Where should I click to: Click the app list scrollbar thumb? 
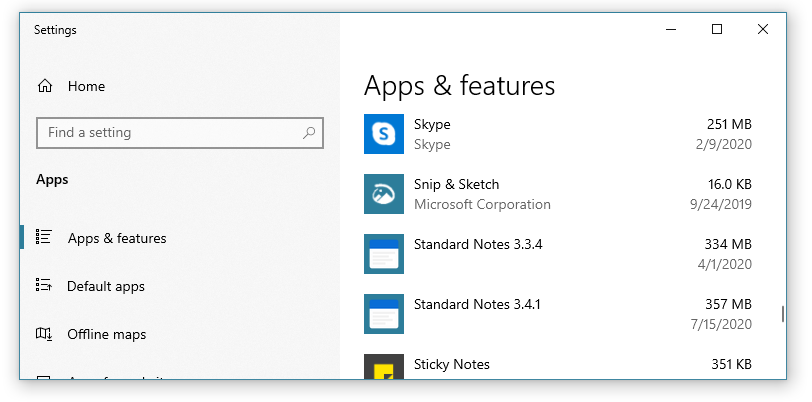[782, 314]
